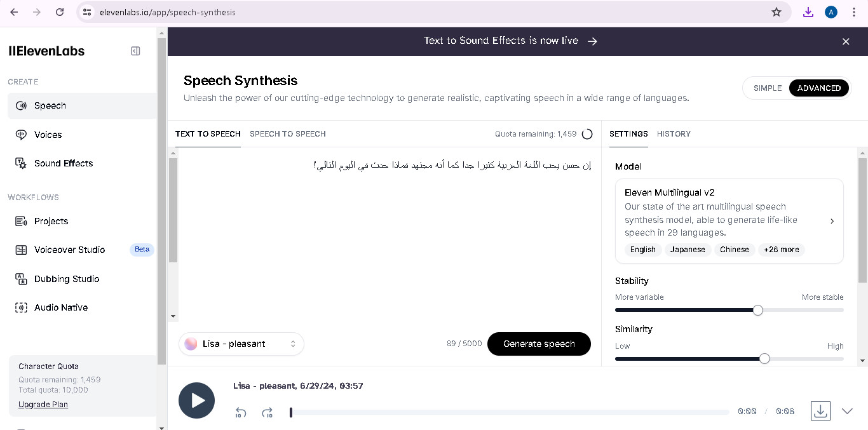Switch to SPEECH TO SPEECH tab
868x430 pixels.
point(288,134)
